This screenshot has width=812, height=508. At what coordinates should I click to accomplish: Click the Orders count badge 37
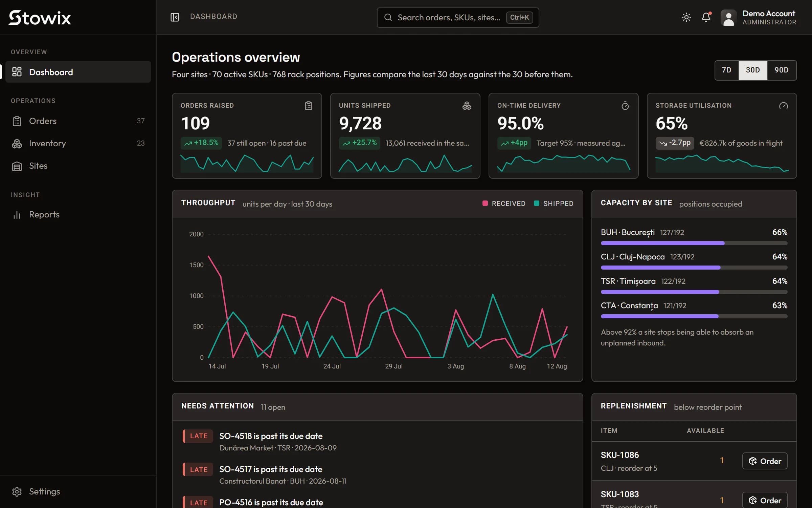point(141,121)
